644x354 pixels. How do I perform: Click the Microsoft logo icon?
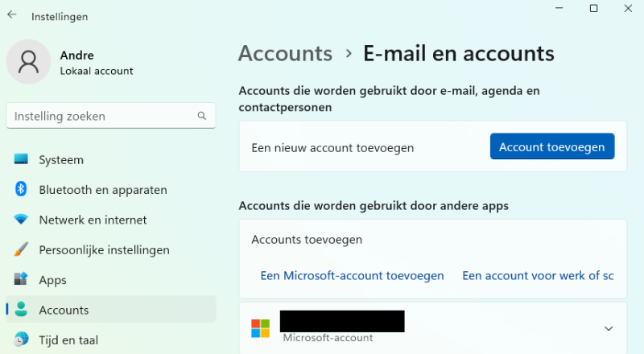click(x=260, y=328)
